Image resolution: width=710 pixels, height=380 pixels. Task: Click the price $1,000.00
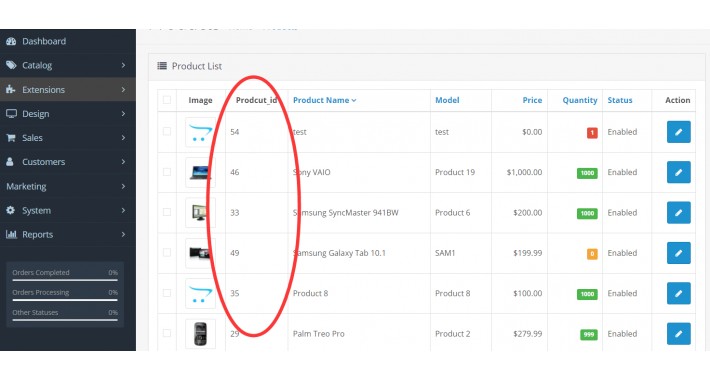tap(524, 172)
